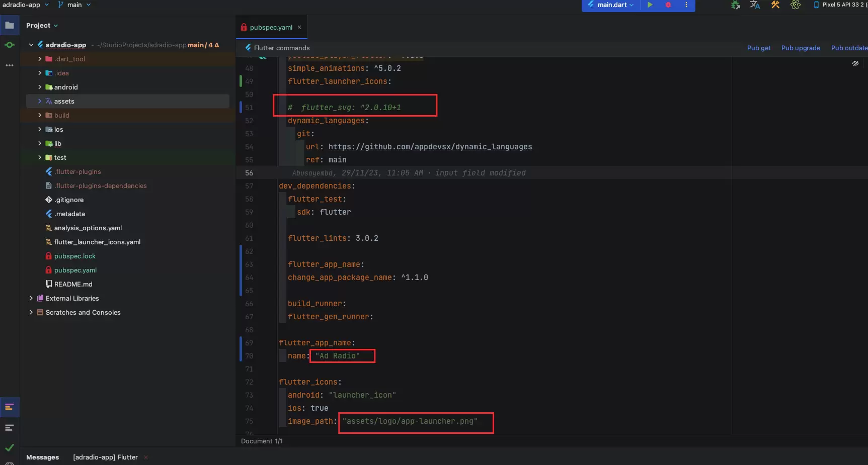The image size is (868, 465).
Task: Click line number 56 in the gutter
Action: coord(249,173)
